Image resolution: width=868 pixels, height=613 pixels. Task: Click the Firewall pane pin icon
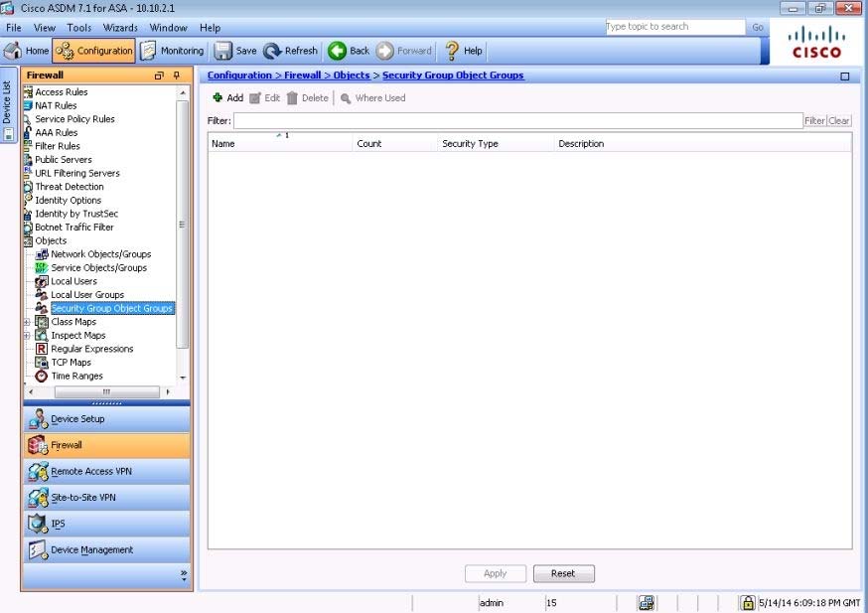pyautogui.click(x=177, y=76)
